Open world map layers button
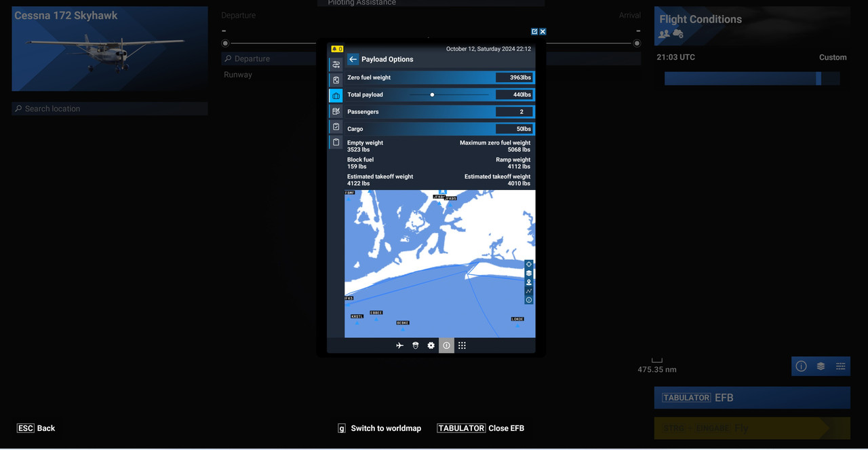 coord(821,366)
